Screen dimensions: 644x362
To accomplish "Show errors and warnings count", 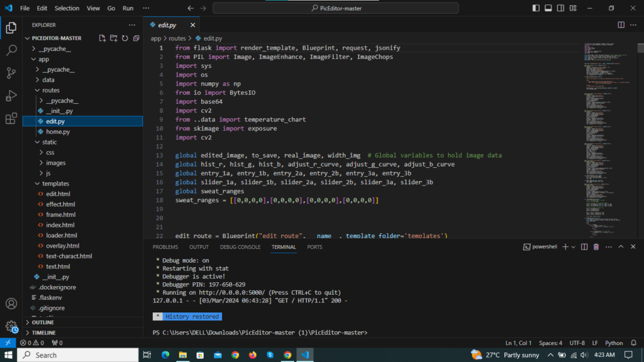I will pos(32,343).
